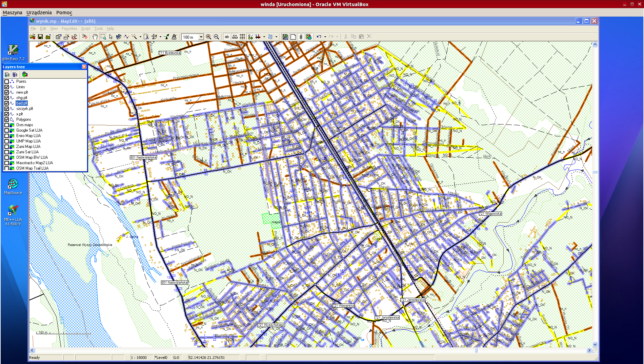
Task: Click the Zoom In magnifier
Action: pos(209,37)
